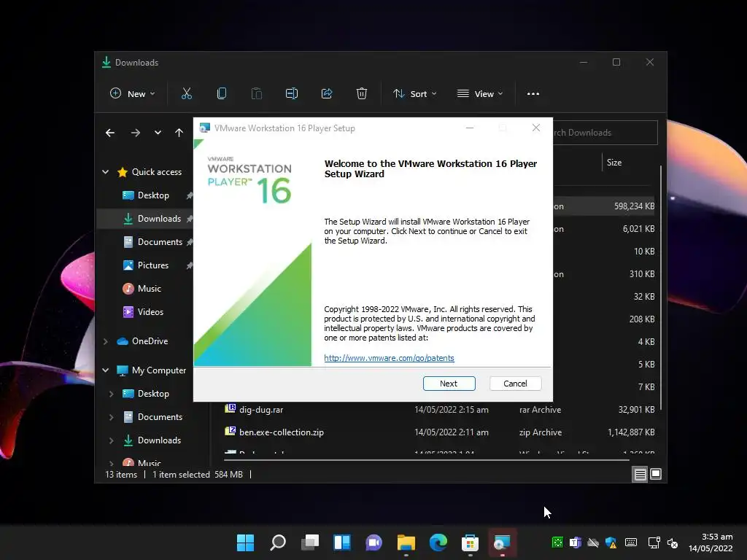Click the Size column header
Screen dimensions: 747x560
(614, 163)
